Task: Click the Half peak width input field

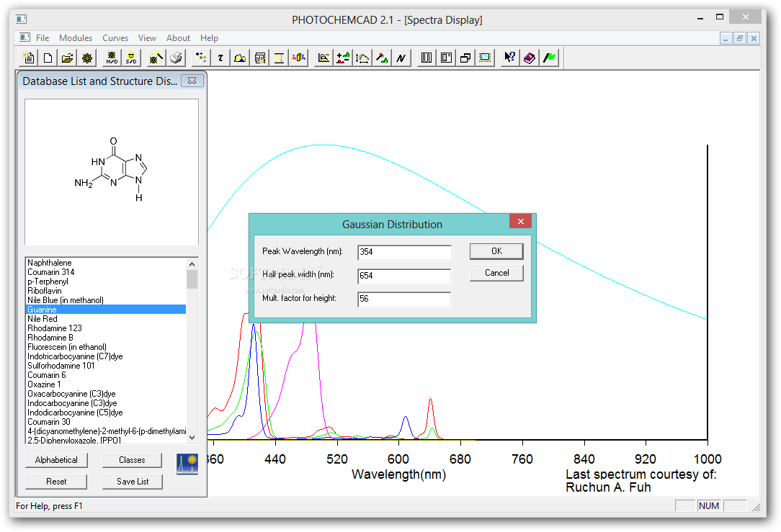Action: coord(404,276)
